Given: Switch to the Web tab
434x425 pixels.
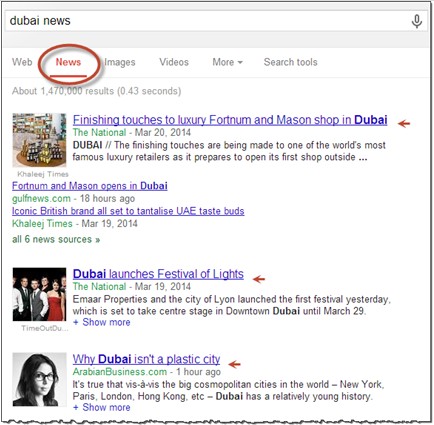Looking at the screenshot, I should pyautogui.click(x=22, y=62).
